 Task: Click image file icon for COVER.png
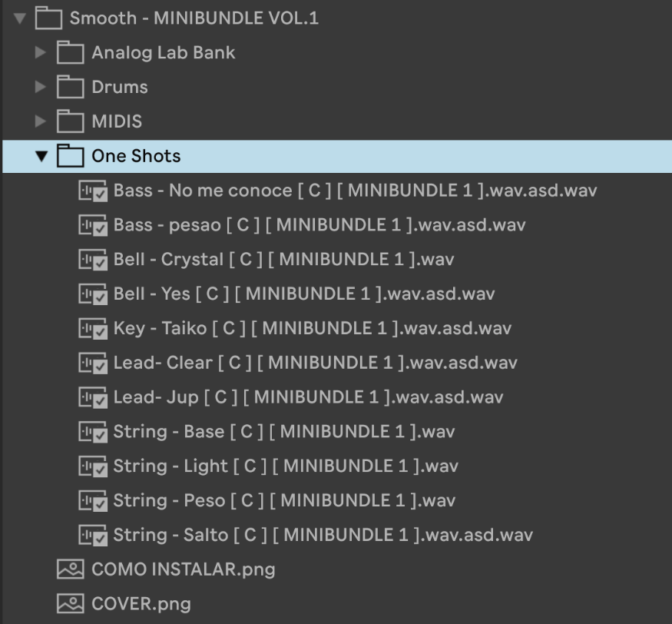[x=71, y=604]
